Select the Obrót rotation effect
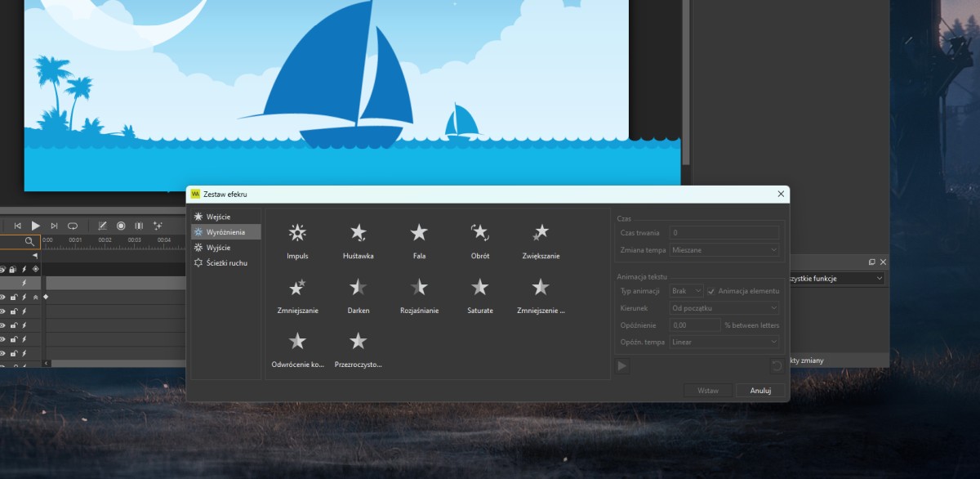 [480, 234]
